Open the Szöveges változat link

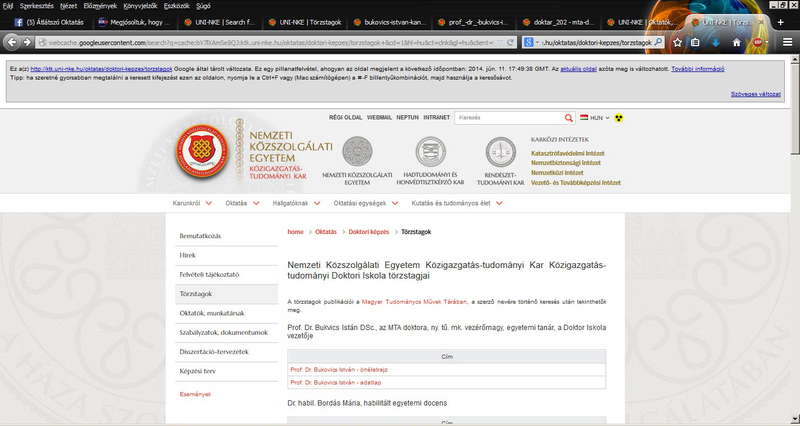tap(756, 94)
